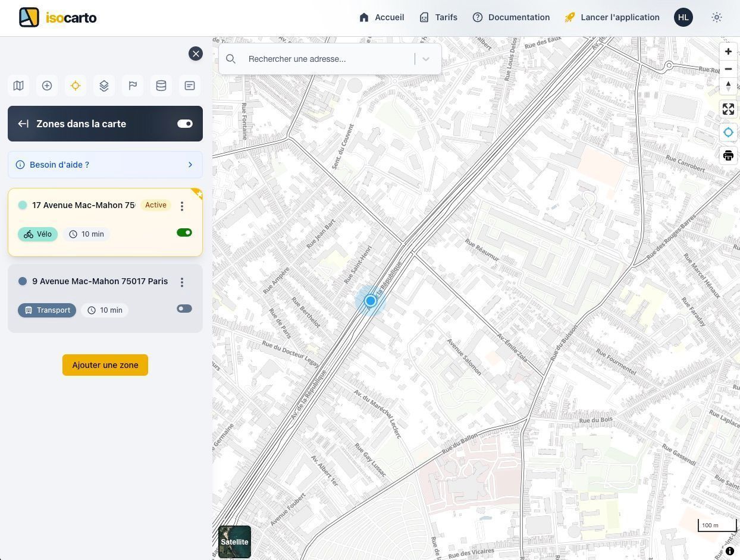740x560 pixels.
Task: Go to Tarifs page
Action: coord(438,17)
